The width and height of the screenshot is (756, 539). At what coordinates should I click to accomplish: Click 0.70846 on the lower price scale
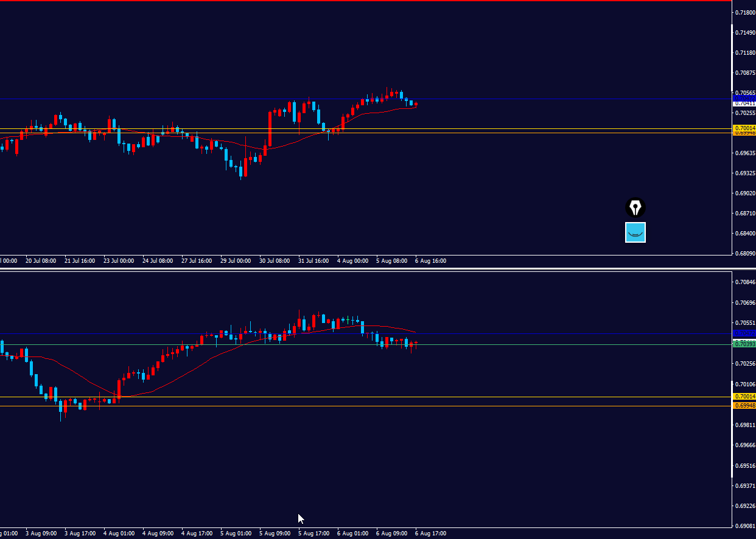click(x=745, y=282)
